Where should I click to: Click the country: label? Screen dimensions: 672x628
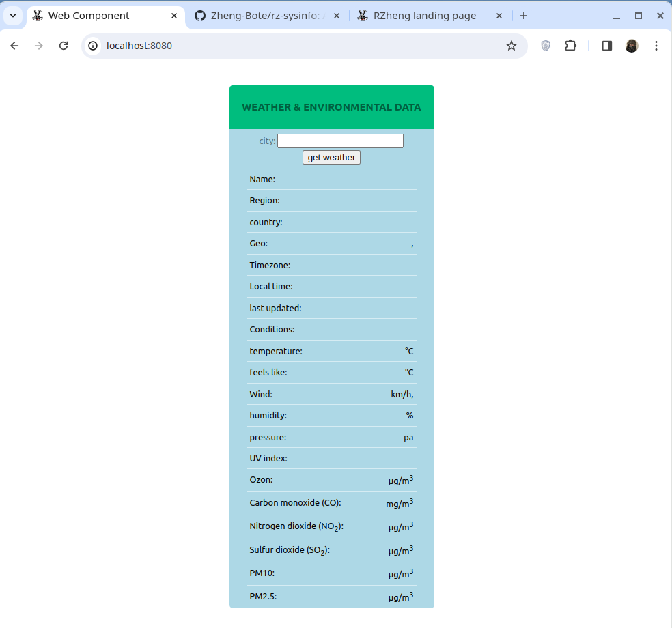click(x=266, y=223)
